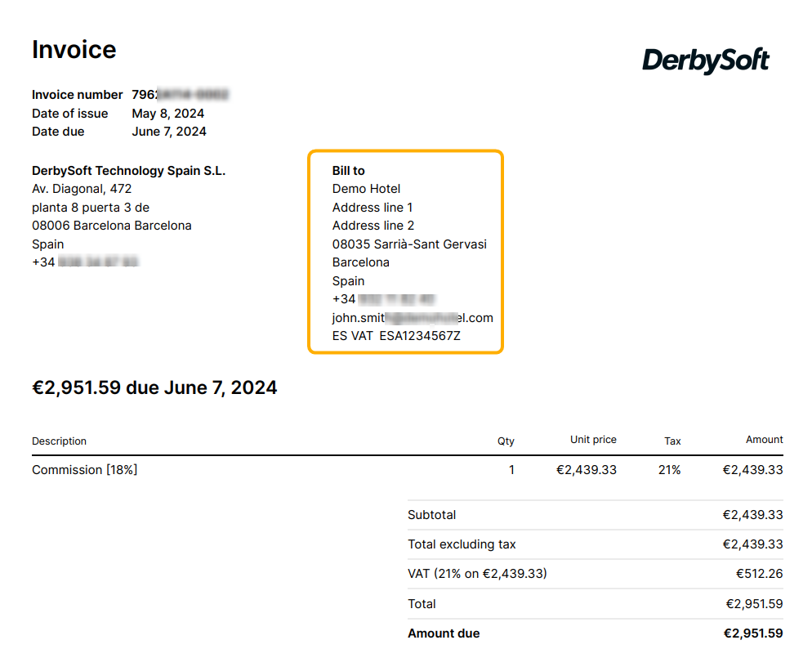
Task: Click the VAT (21% on €2,439.33) label
Action: tap(477, 574)
